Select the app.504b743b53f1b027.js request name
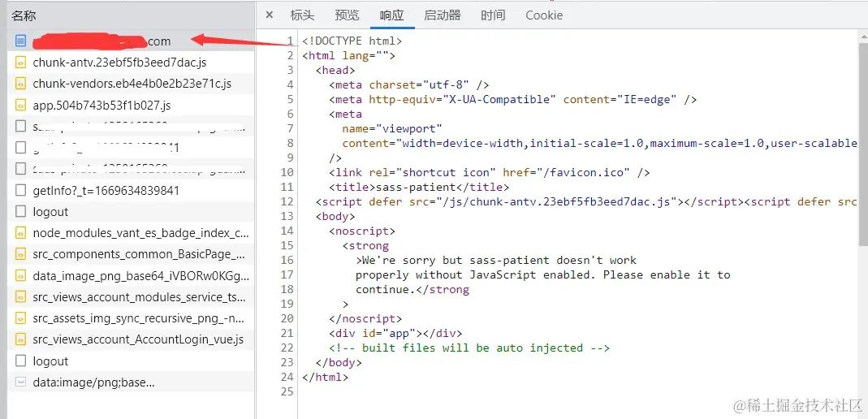 pyautogui.click(x=101, y=106)
